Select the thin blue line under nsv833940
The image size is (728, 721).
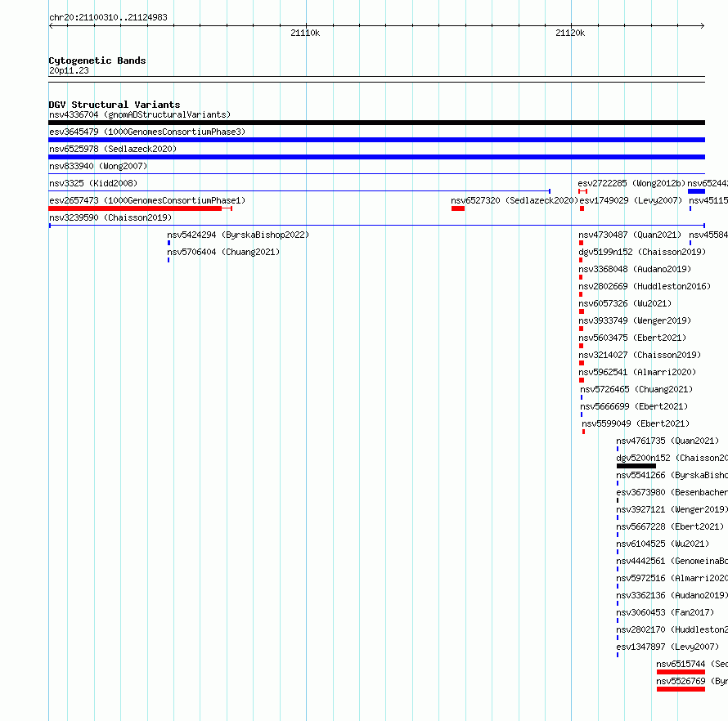[376, 174]
